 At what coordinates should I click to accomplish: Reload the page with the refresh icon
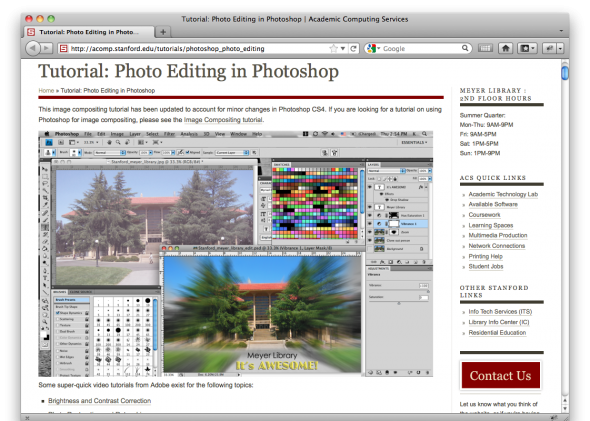click(x=353, y=49)
